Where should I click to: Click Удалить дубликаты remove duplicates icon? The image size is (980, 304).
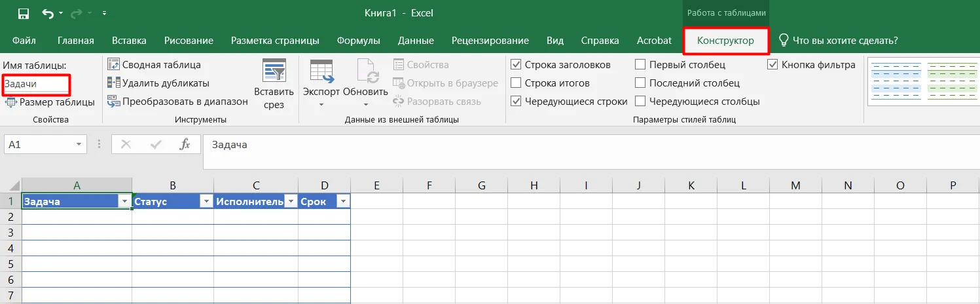[113, 83]
